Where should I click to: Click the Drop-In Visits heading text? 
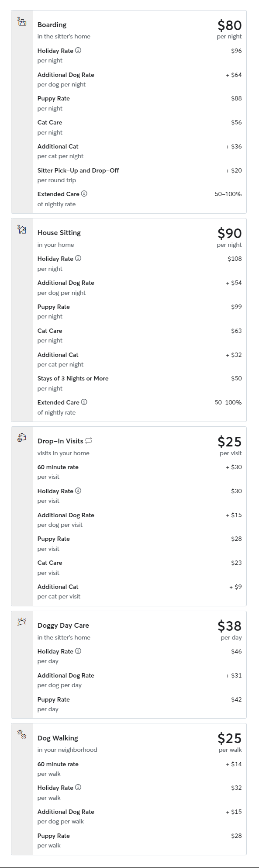60,441
